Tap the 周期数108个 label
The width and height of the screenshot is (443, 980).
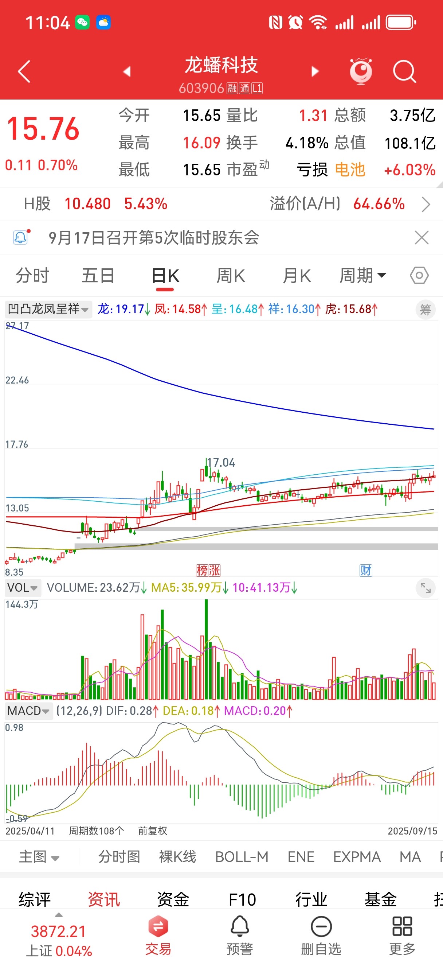coord(96,831)
